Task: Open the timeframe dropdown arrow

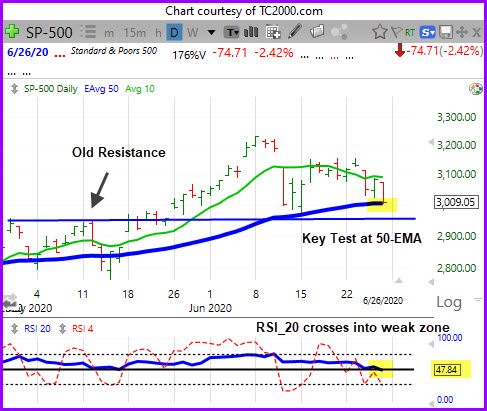Action: (211, 33)
